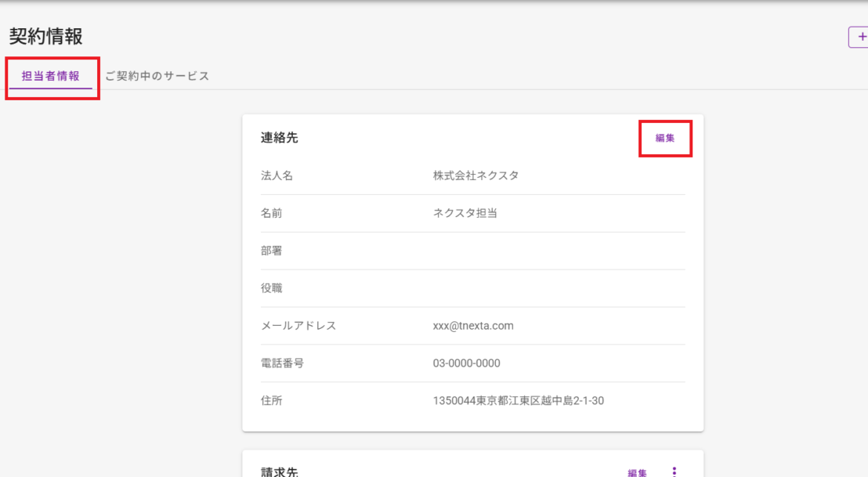Click the phone number 03-0000-0000
This screenshot has height=477, width=868.
coord(466,363)
